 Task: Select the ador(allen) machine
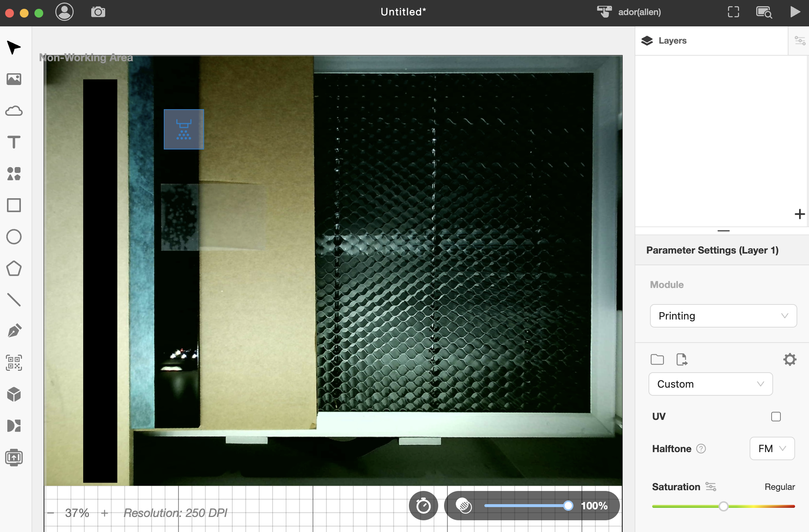click(x=629, y=12)
